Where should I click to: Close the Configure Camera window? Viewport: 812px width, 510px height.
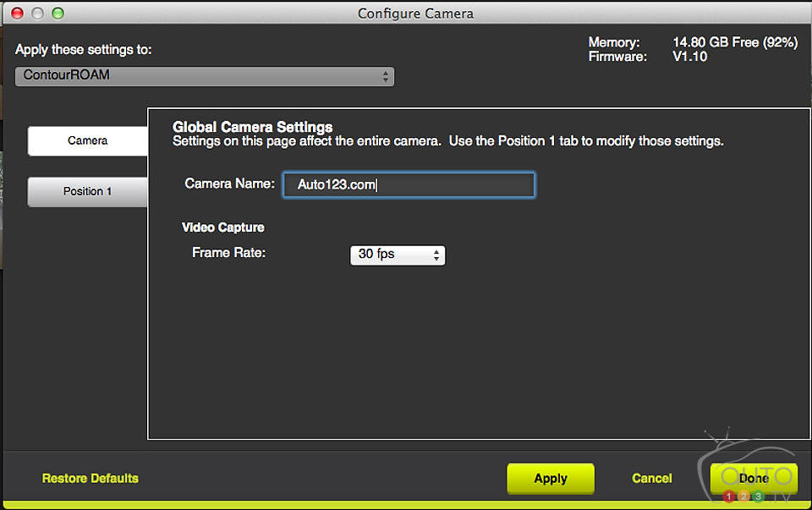[x=18, y=13]
